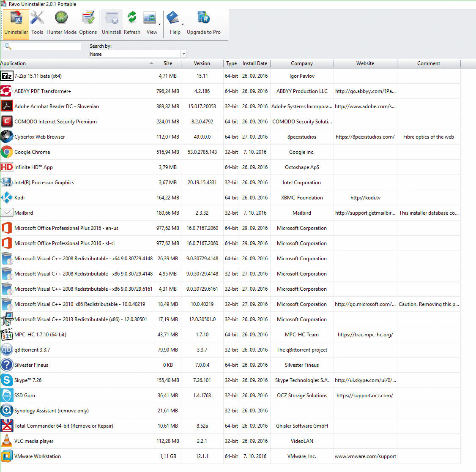Expand the View button dropdown arrow
The width and height of the screenshot is (476, 472).
tap(160, 24)
